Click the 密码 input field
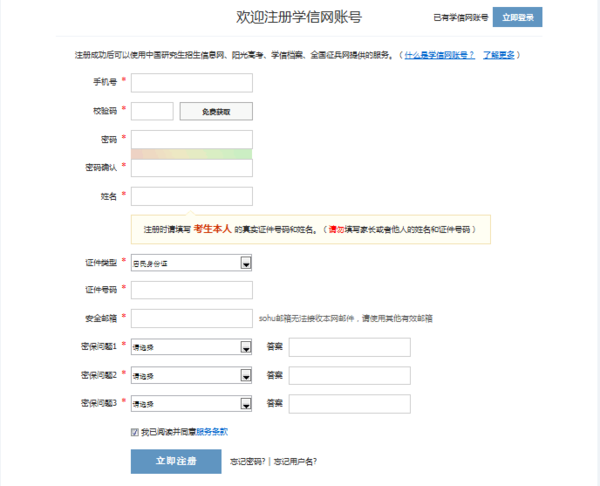 (191, 139)
